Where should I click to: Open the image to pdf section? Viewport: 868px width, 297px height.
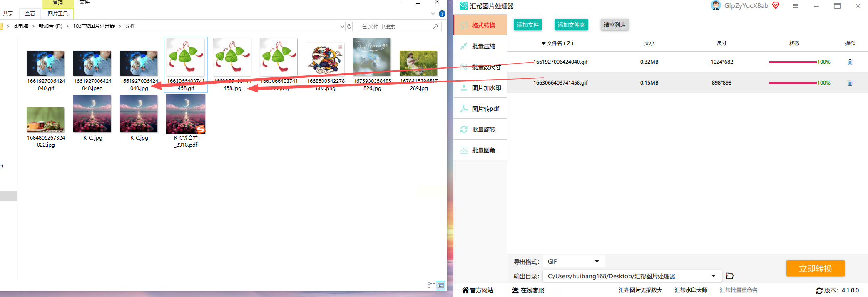(x=480, y=109)
